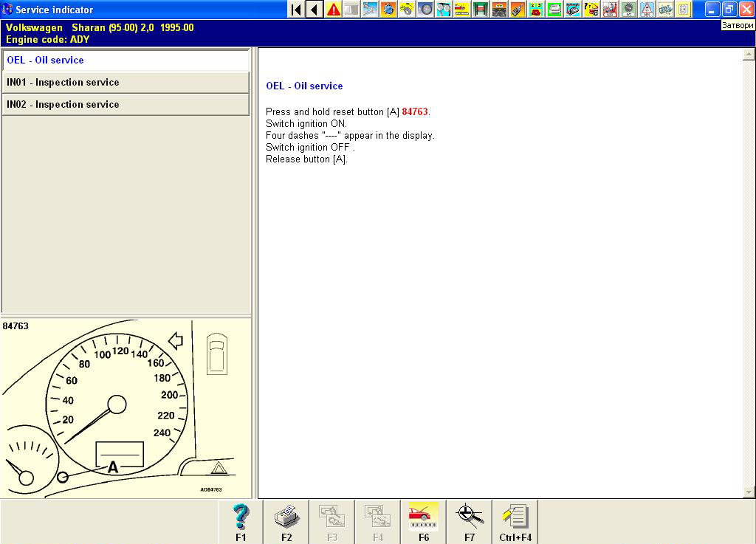756x544 pixels.
Task: Select IN01 - Inspection service entry
Action: [x=126, y=83]
